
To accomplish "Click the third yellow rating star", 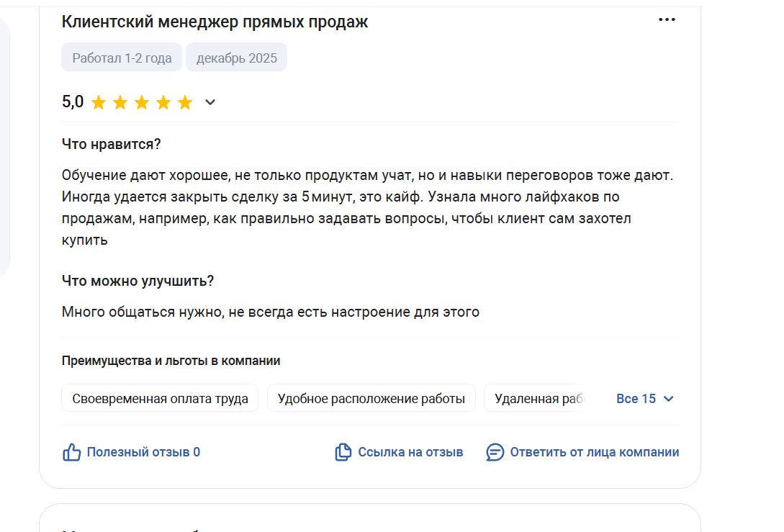I will pos(142,102).
